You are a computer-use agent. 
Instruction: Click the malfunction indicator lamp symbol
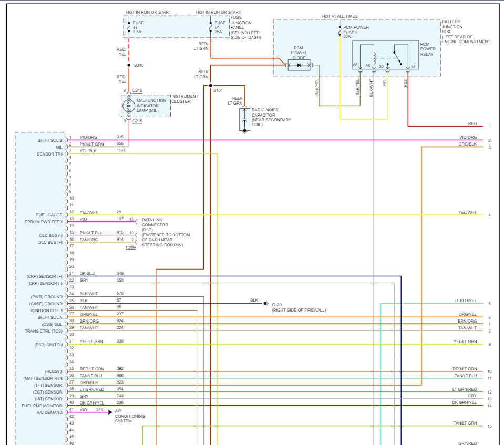click(129, 106)
